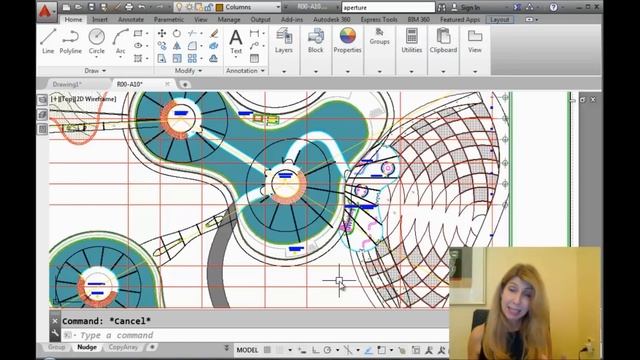Activate the Erase tool
This screenshot has height=360, width=640.
point(213,33)
